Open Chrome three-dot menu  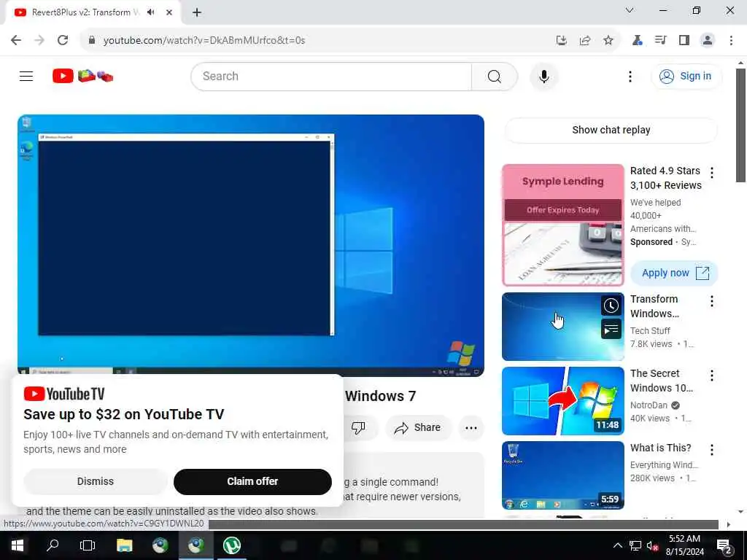click(731, 40)
